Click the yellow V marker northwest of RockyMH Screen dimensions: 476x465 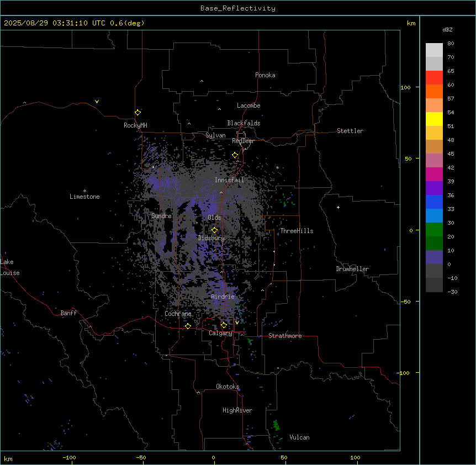coord(97,102)
